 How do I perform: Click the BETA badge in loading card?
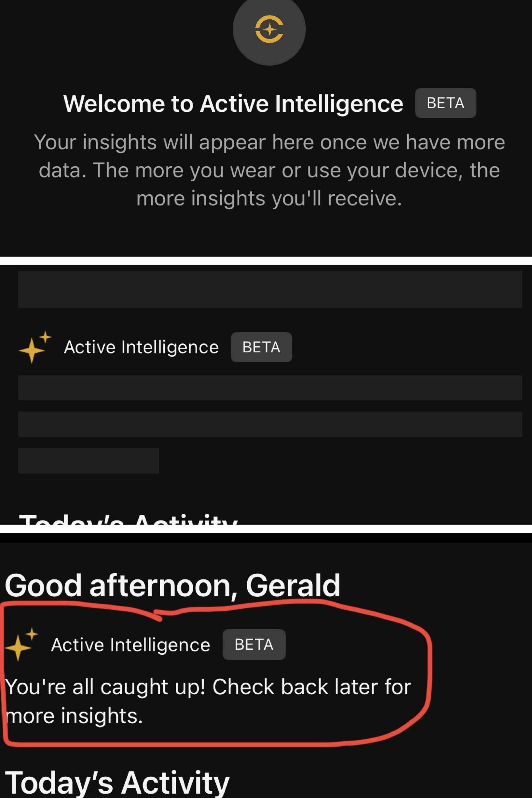point(261,347)
